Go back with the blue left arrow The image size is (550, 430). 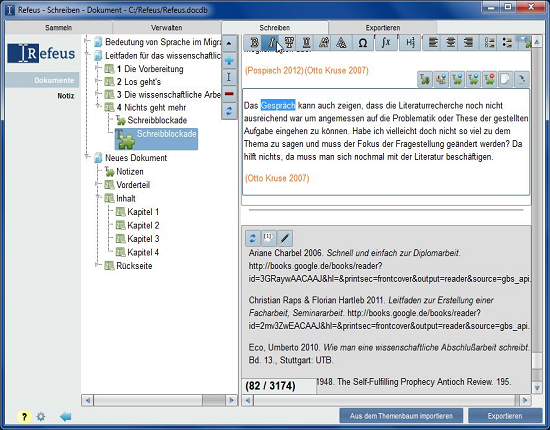66,417
